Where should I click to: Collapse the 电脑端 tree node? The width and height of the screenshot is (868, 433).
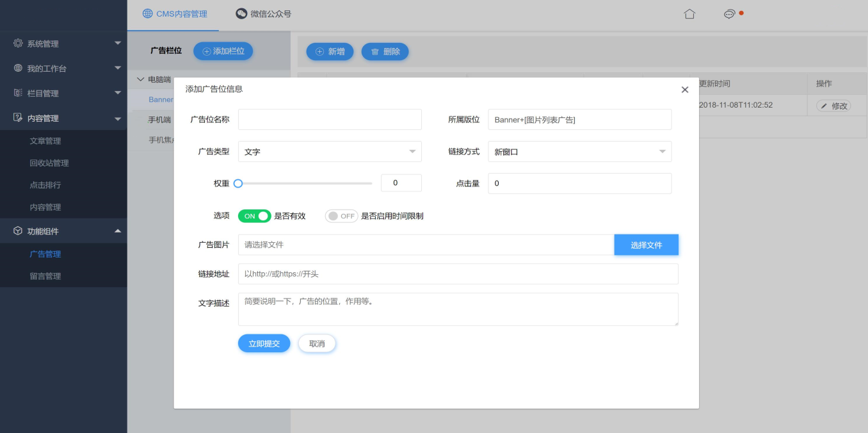pyautogui.click(x=141, y=80)
